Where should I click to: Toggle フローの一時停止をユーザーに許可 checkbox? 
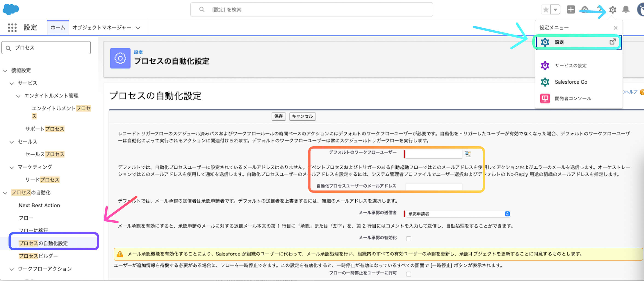point(409,274)
